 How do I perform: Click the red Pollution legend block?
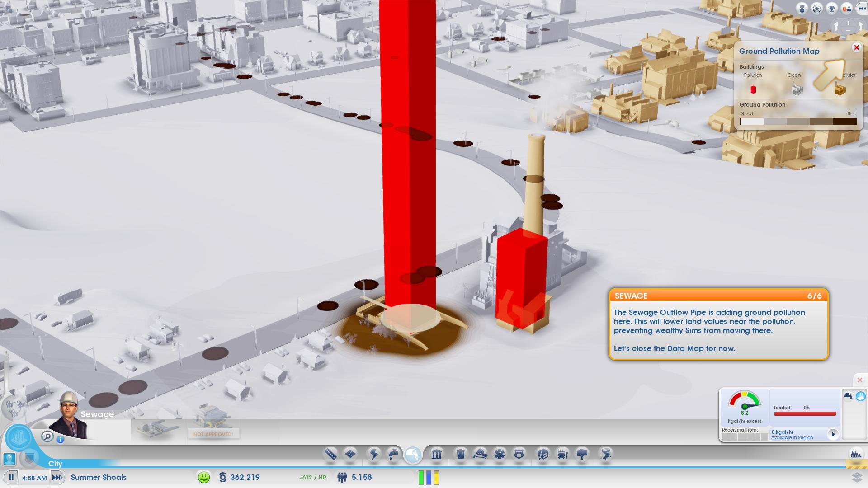click(x=753, y=89)
